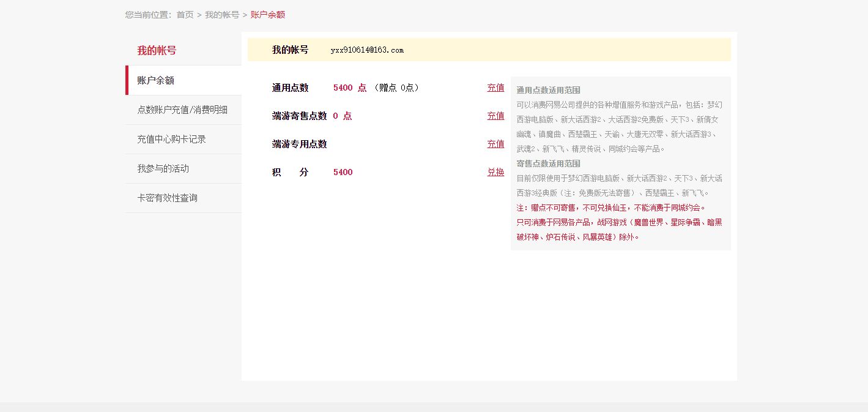868x412 pixels.
Task: Click 充值 link for 端游专用点数
Action: coord(495,144)
